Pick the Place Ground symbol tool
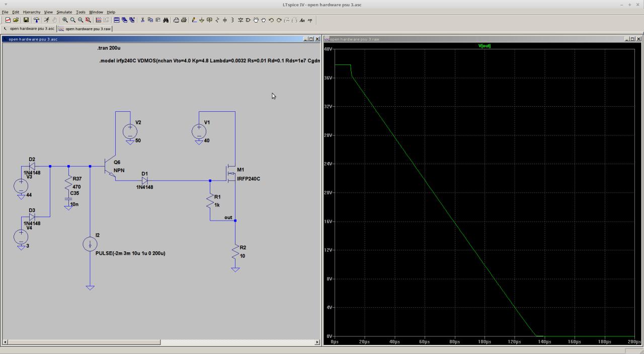Screen dimensions: 644x354 202,20
